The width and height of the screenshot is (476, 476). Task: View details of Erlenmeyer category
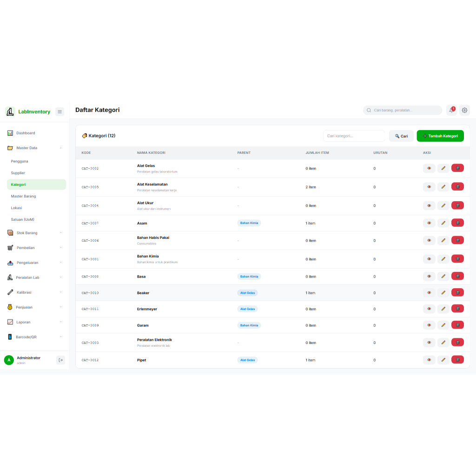pyautogui.click(x=429, y=309)
